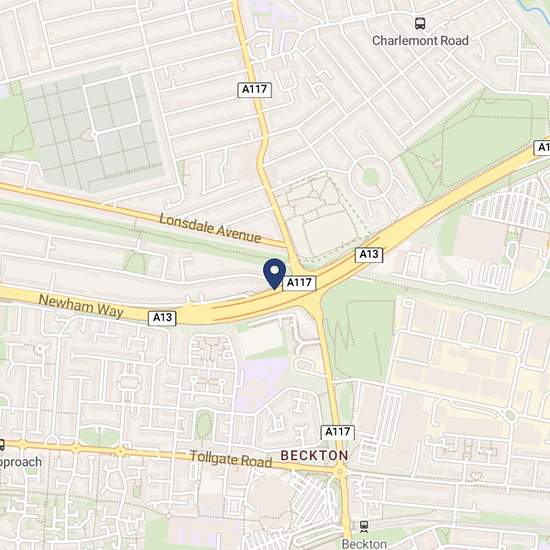The width and height of the screenshot is (550, 550).
Task: Click the A117 shield north of Lonsdale Avenue
Action: point(255,89)
